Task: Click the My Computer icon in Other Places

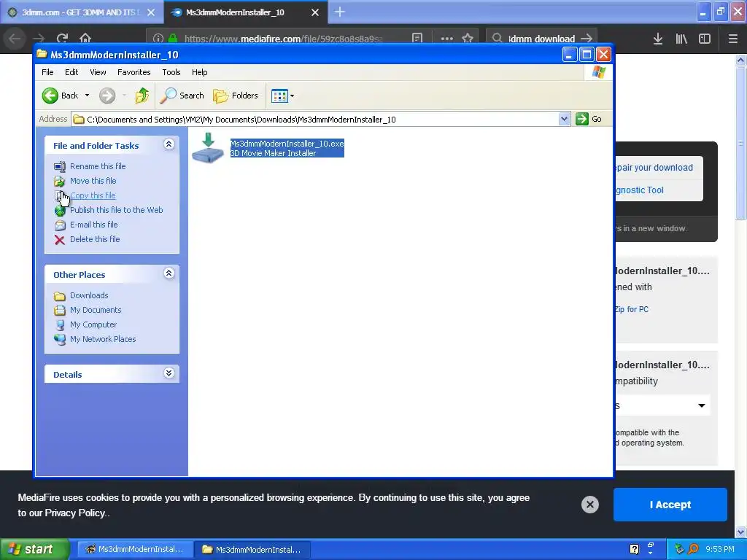Action: pos(60,325)
